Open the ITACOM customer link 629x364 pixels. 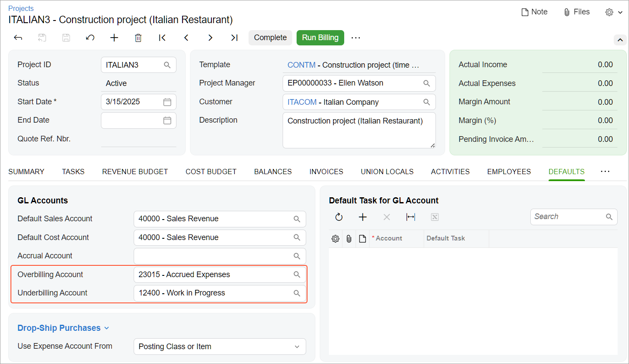pyautogui.click(x=302, y=102)
